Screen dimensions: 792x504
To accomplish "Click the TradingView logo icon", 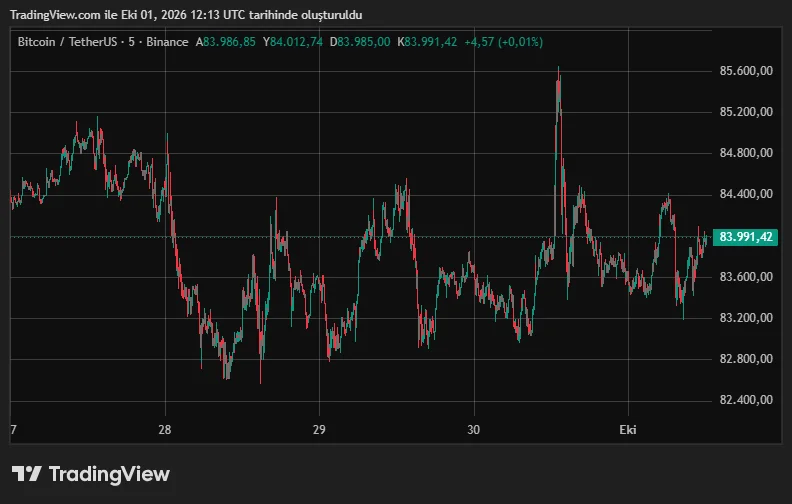I will 26,474.
